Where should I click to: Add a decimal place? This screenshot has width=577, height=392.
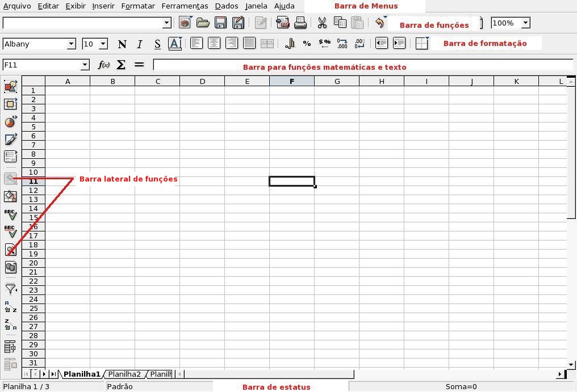coord(342,43)
